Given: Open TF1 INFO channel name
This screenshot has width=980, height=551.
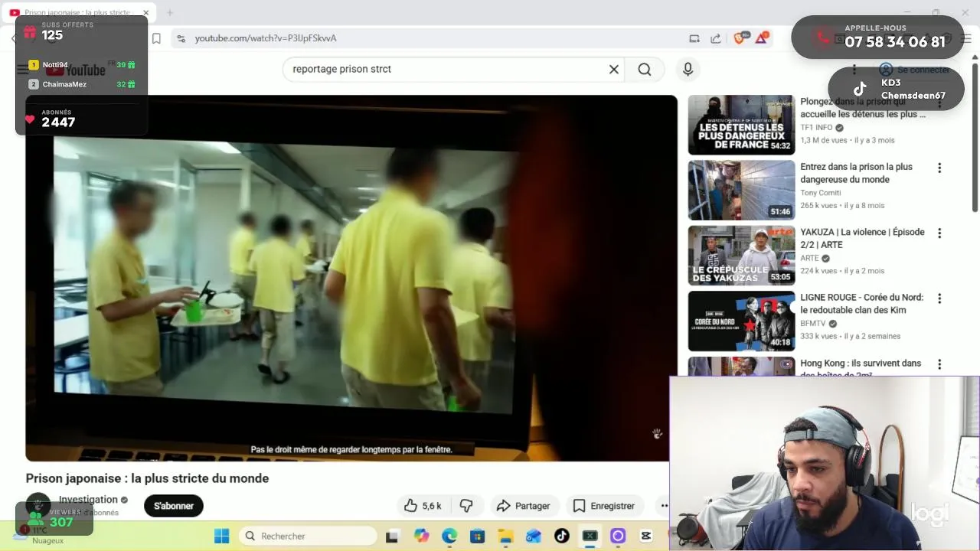Looking at the screenshot, I should pos(816,128).
